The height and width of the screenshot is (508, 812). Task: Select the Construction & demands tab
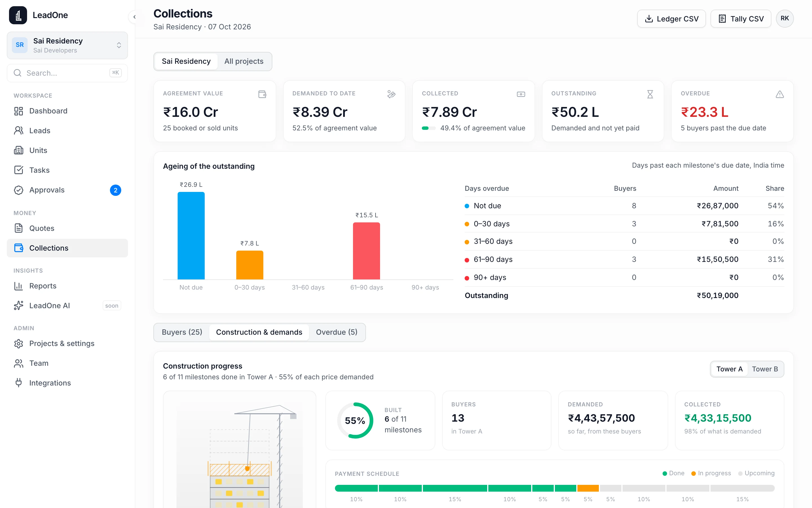click(x=259, y=332)
